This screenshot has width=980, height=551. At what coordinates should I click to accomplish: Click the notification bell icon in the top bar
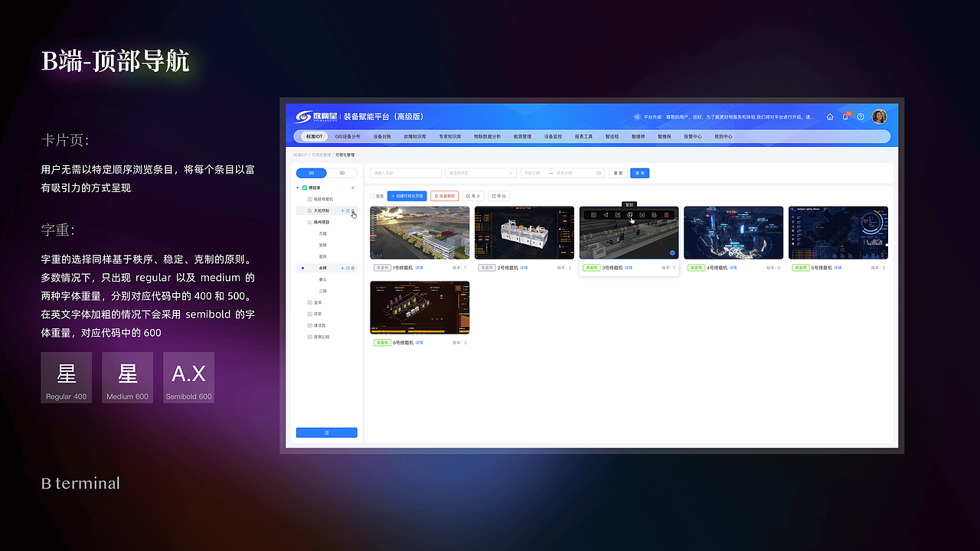[x=846, y=116]
